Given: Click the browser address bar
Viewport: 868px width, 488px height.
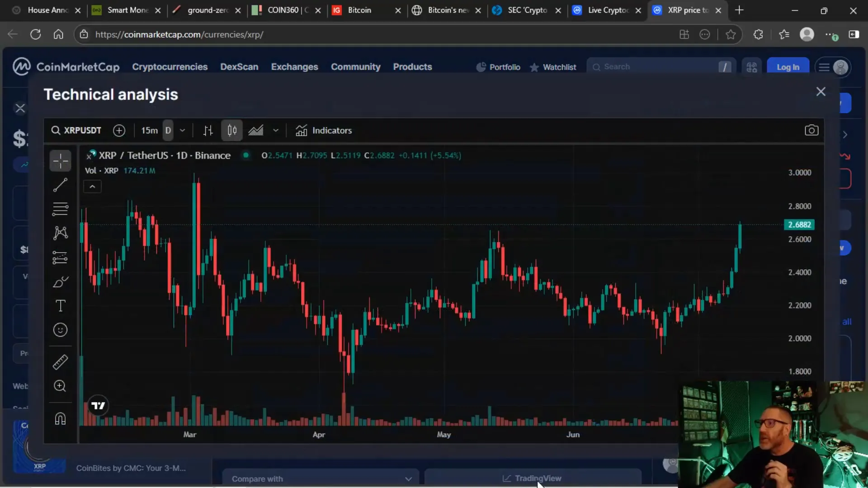Looking at the screenshot, I should coord(380,34).
